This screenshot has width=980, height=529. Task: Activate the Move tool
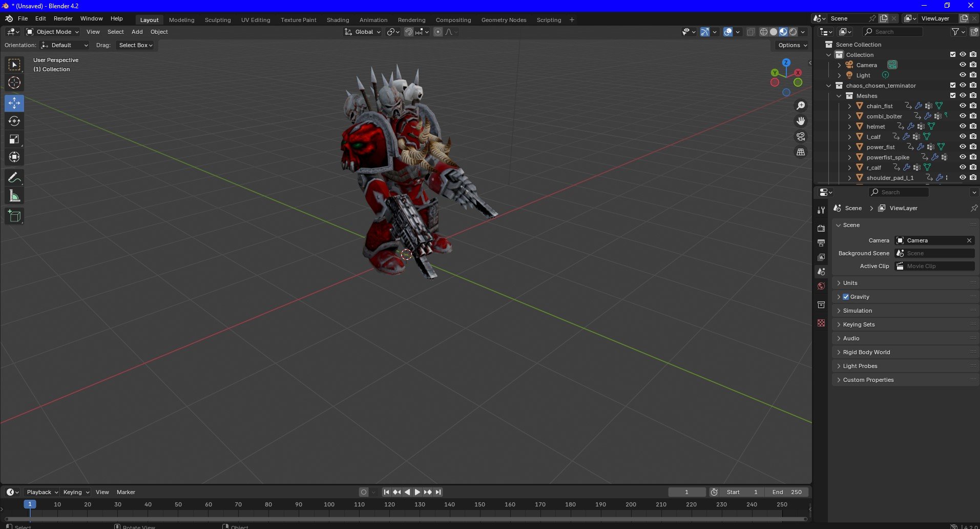click(14, 103)
